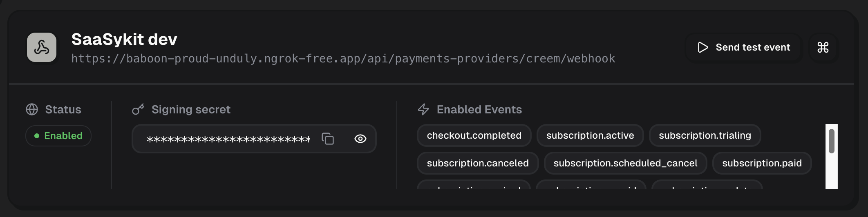Click the Enabled Events scrollbar thumb

pyautogui.click(x=831, y=141)
